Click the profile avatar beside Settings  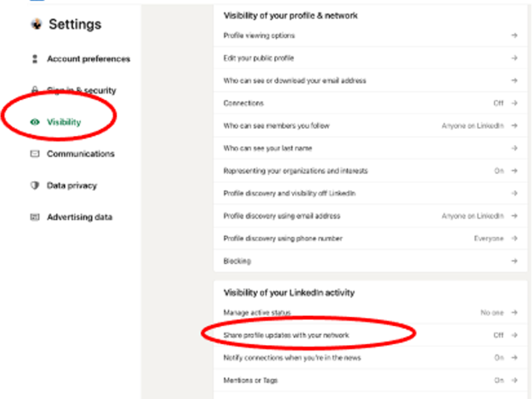point(37,24)
